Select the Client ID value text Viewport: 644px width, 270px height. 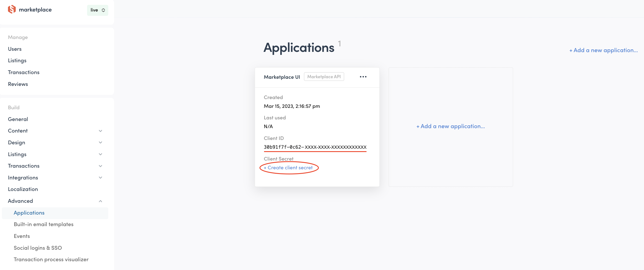(x=315, y=147)
